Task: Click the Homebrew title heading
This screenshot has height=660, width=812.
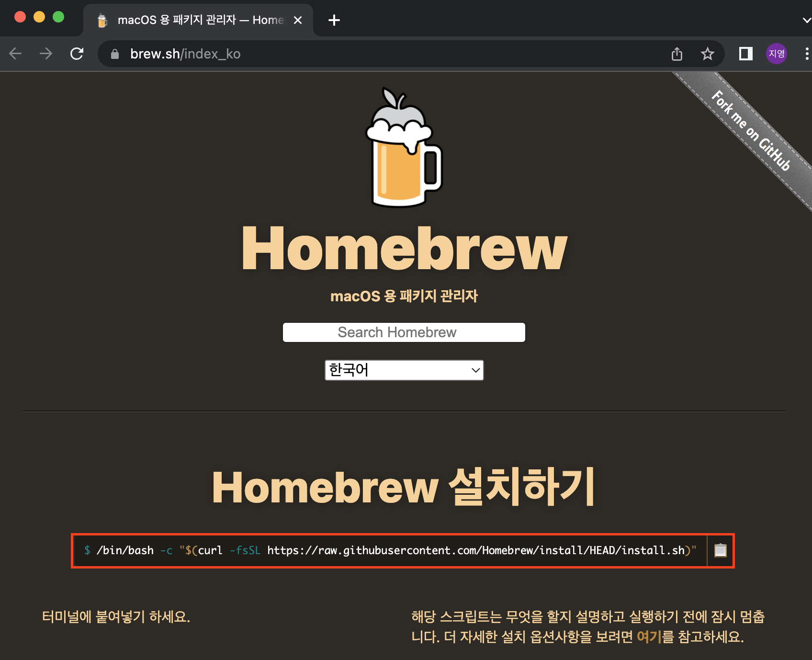Action: (x=405, y=248)
